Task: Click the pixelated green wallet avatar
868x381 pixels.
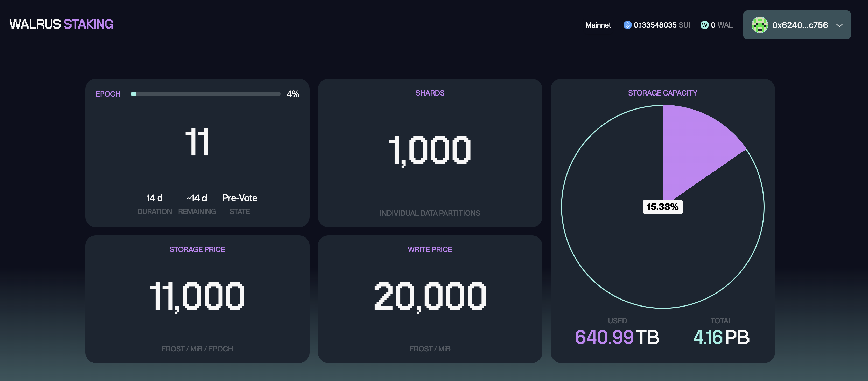Action: (x=760, y=25)
